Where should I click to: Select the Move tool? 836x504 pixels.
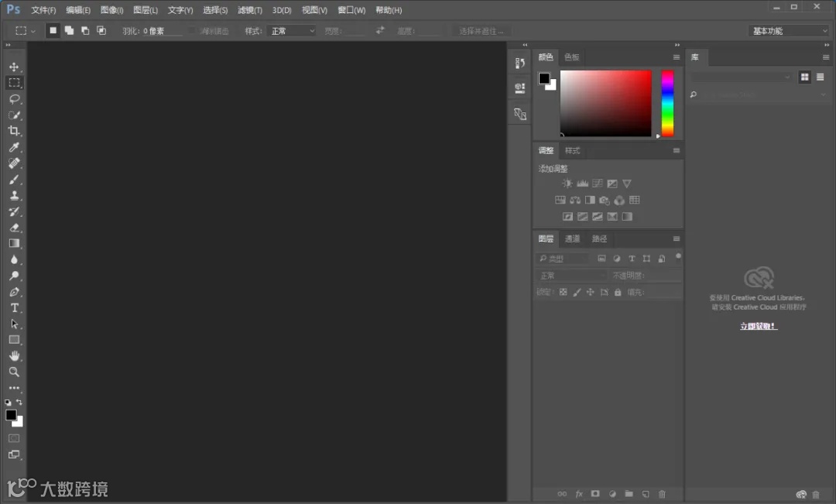tap(14, 67)
